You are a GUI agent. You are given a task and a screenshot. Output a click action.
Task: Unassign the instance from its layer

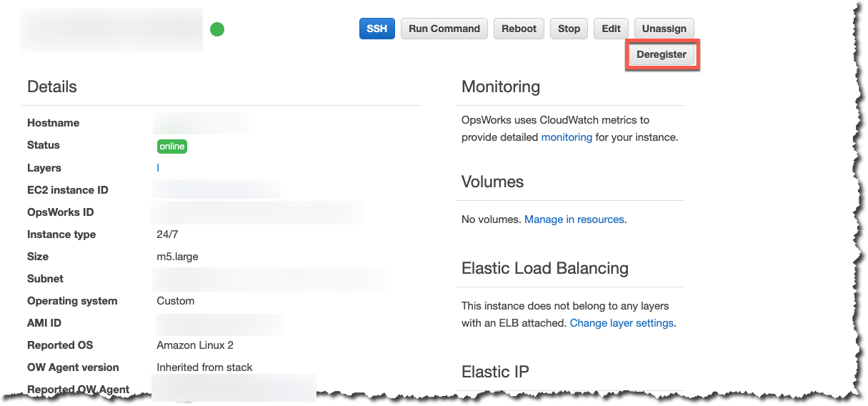[664, 29]
